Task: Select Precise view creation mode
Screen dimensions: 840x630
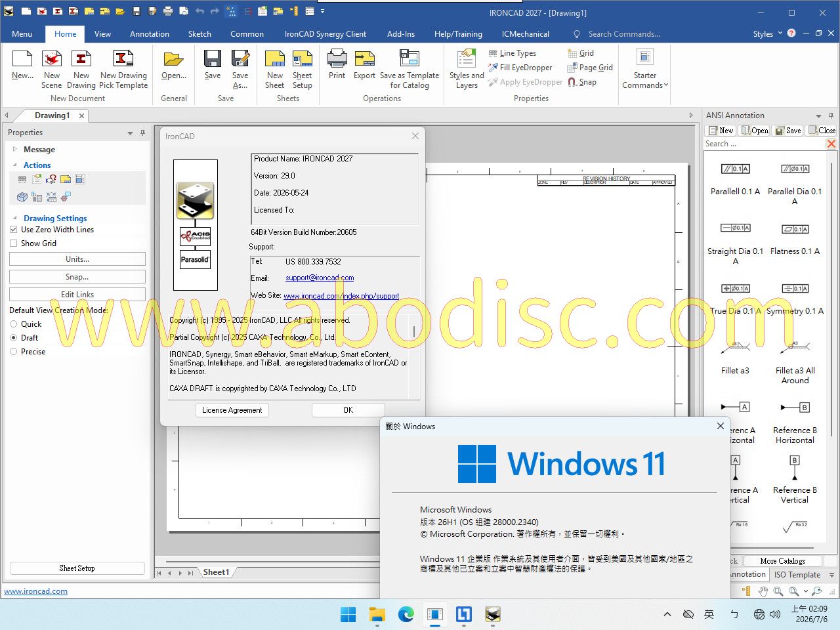Action: point(14,352)
